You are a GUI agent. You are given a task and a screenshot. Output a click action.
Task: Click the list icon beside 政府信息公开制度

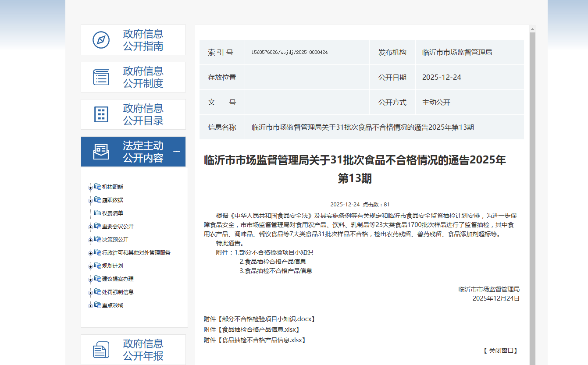101,77
